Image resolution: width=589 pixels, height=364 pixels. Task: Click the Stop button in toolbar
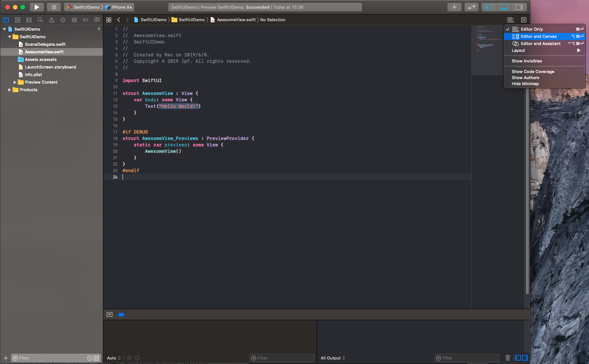pyautogui.click(x=54, y=7)
